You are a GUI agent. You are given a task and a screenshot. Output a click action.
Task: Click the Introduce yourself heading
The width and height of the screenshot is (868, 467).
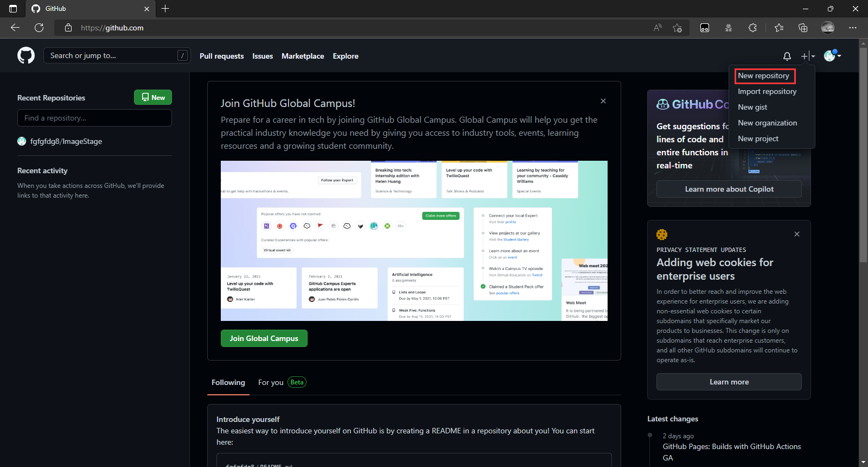[x=248, y=419]
